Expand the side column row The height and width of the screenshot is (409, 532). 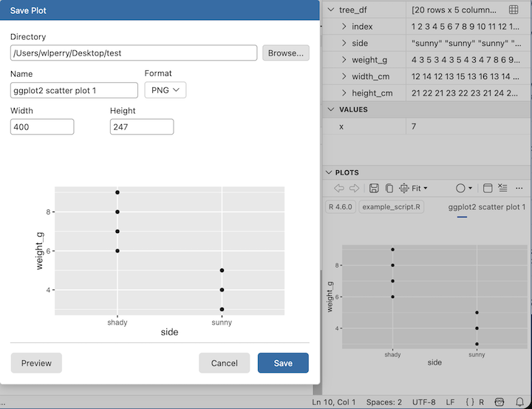point(344,43)
